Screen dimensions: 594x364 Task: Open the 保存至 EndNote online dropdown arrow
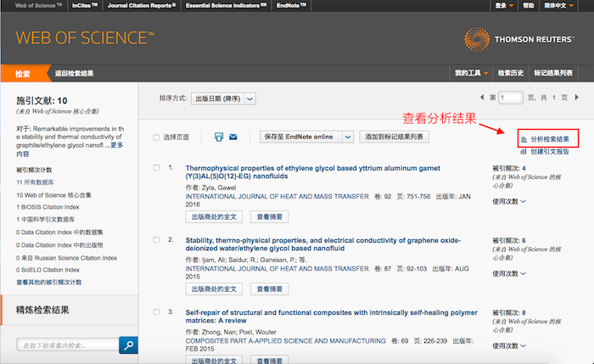[x=348, y=137]
